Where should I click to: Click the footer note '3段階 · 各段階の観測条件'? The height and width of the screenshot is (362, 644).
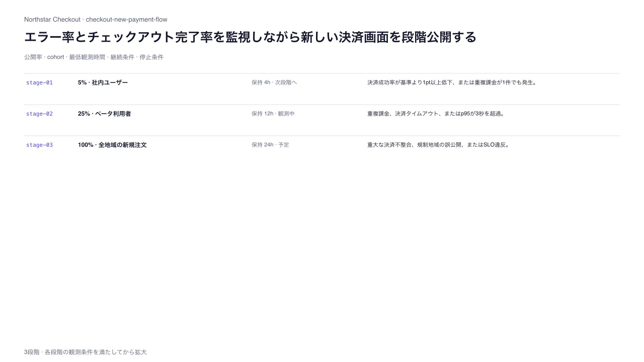point(86,352)
